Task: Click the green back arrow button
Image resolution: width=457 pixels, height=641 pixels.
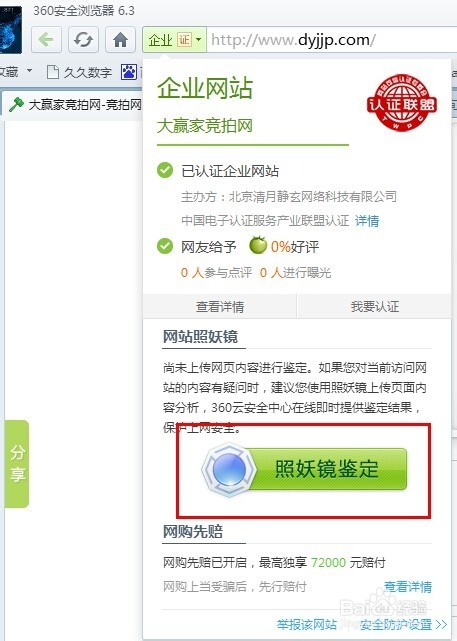Action: [46, 40]
